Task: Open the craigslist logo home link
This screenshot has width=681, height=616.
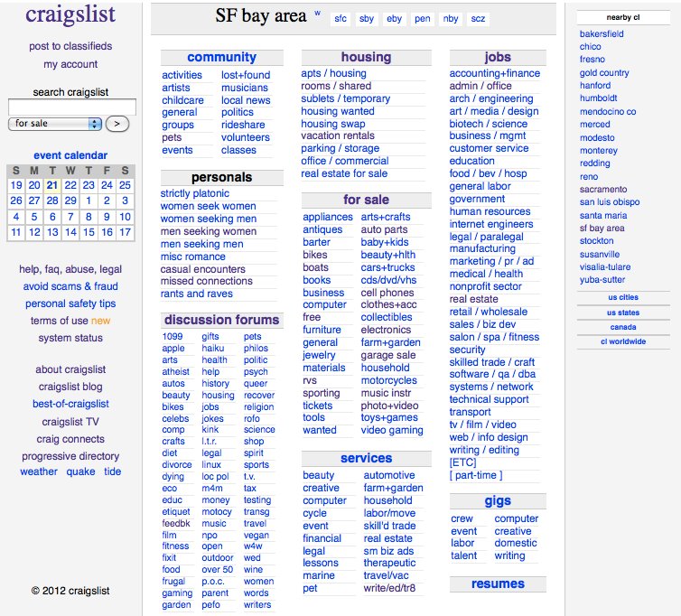Action: tap(70, 14)
